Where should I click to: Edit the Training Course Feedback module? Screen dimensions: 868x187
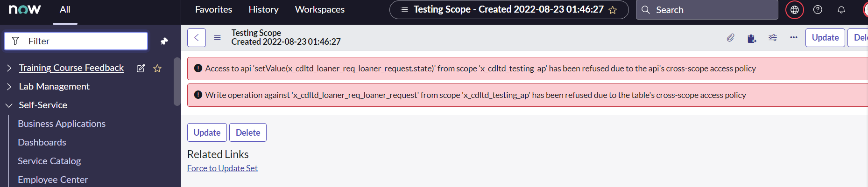click(x=141, y=68)
